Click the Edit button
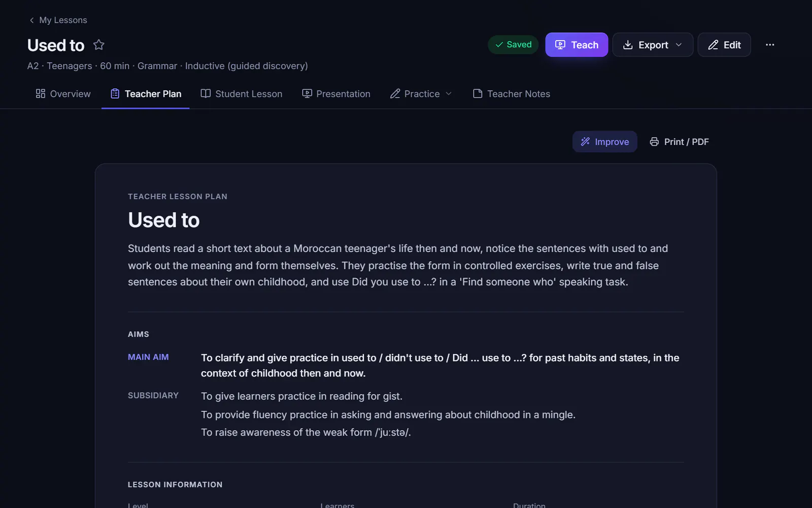Viewport: 812px width, 508px height. pyautogui.click(x=724, y=45)
